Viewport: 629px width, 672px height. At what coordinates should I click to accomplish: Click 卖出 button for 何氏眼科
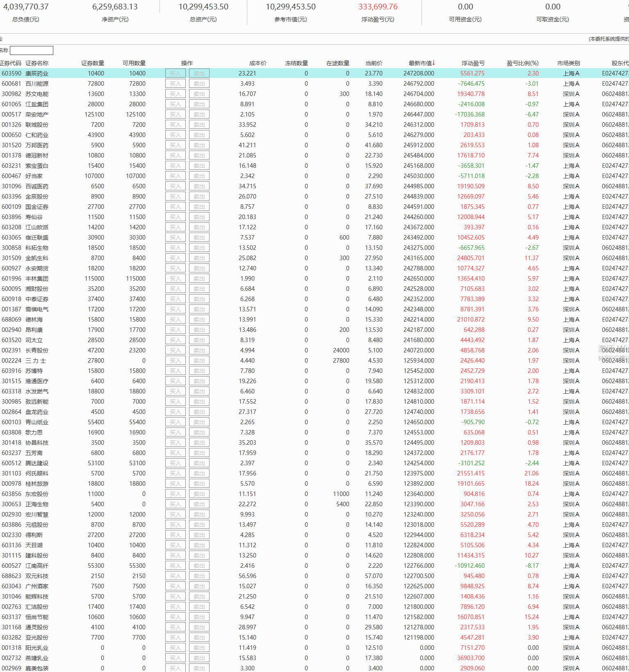point(199,473)
